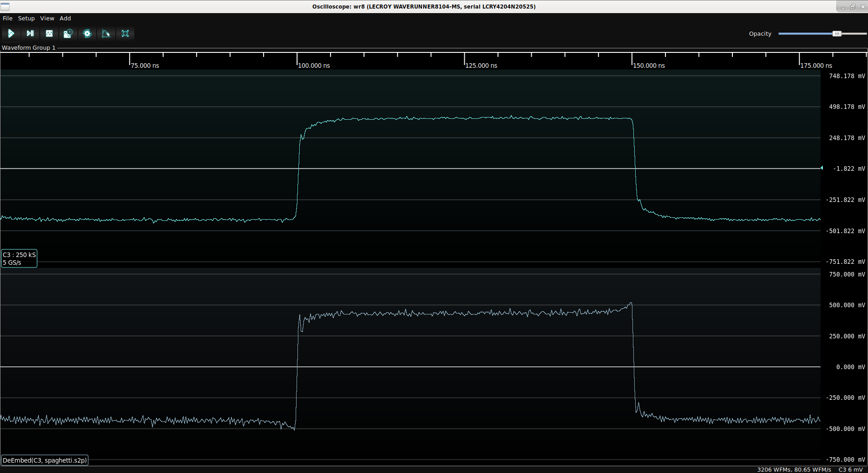Open the Setup menu
Viewport: 868px width, 473px height.
[26, 19]
